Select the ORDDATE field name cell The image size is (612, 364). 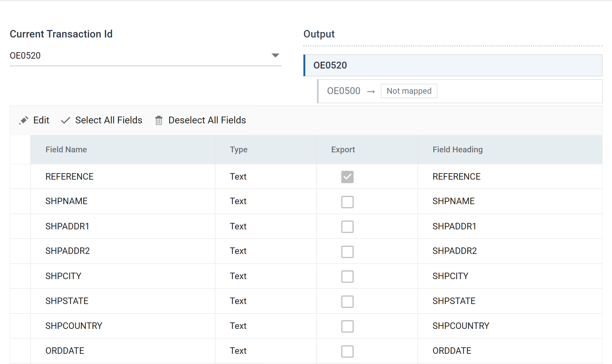pos(123,351)
